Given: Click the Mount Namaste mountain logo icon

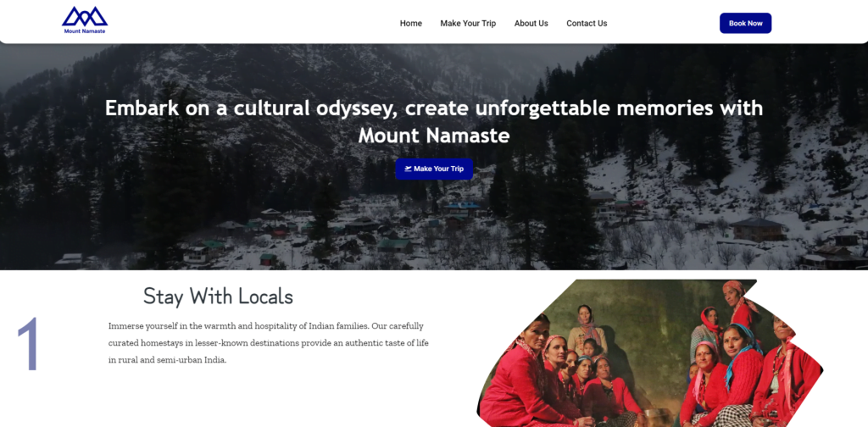Looking at the screenshot, I should 85,16.
